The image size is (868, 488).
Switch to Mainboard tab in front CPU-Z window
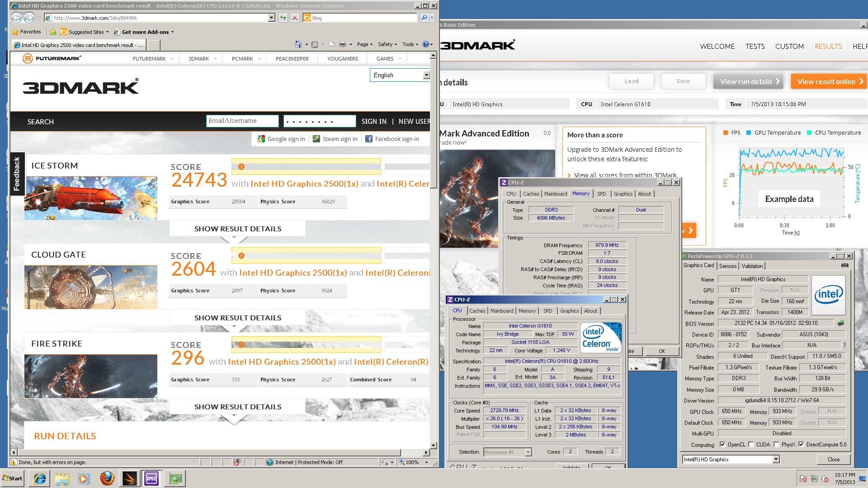coord(502,311)
